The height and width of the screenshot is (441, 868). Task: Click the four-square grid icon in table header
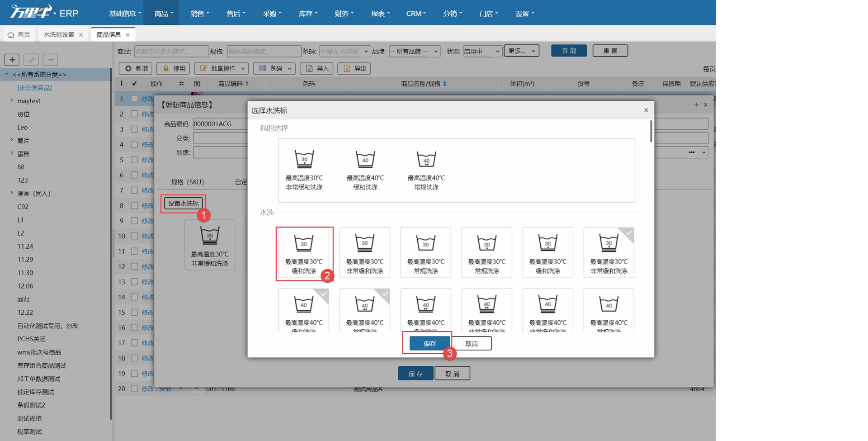coord(181,84)
